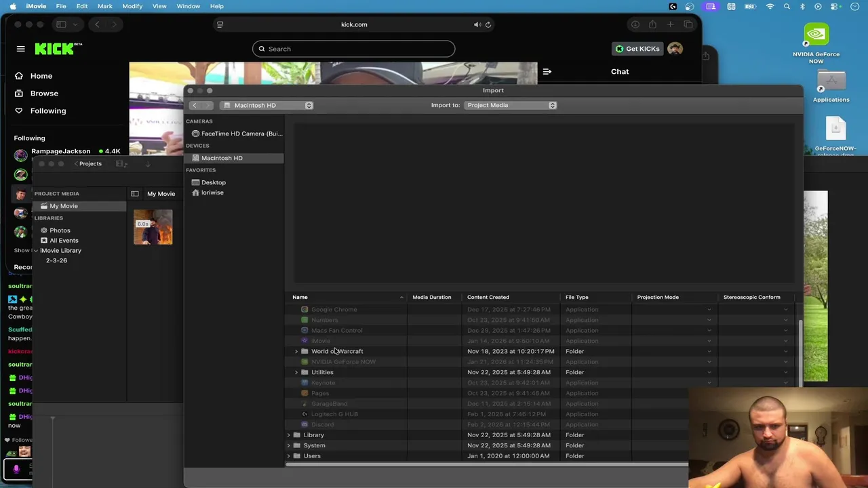Open media browser icon in iMovie toolbar

point(121,163)
